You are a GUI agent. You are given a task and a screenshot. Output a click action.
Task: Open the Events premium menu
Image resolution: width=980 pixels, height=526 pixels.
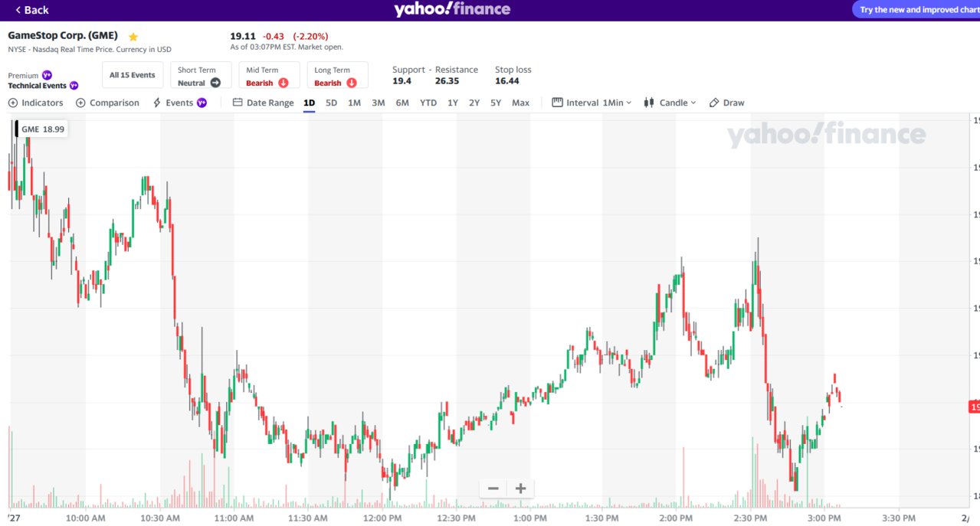180,103
